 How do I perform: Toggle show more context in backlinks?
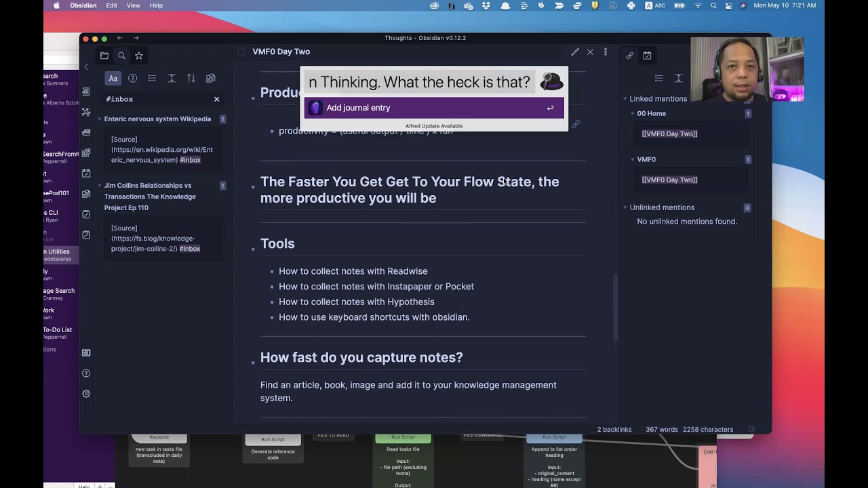[678, 79]
